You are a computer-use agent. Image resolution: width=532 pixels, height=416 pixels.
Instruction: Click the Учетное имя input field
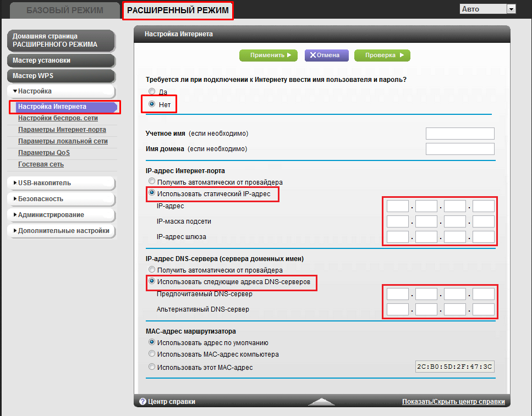point(460,134)
